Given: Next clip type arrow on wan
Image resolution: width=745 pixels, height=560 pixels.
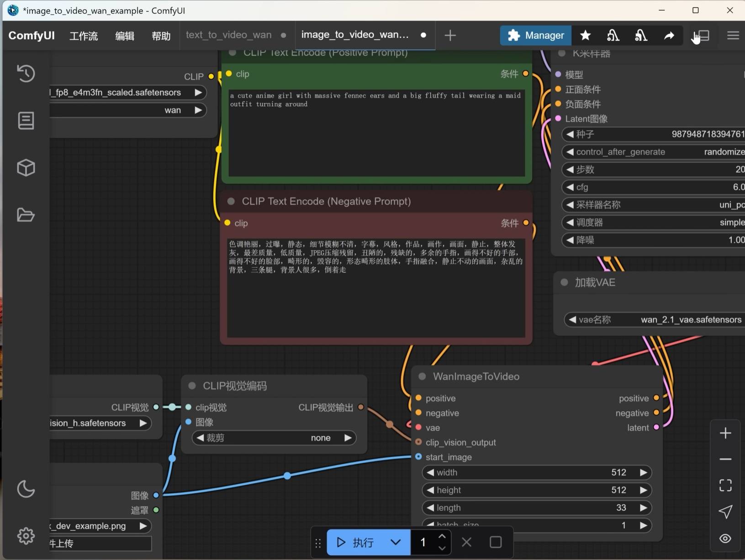Looking at the screenshot, I should [x=198, y=110].
